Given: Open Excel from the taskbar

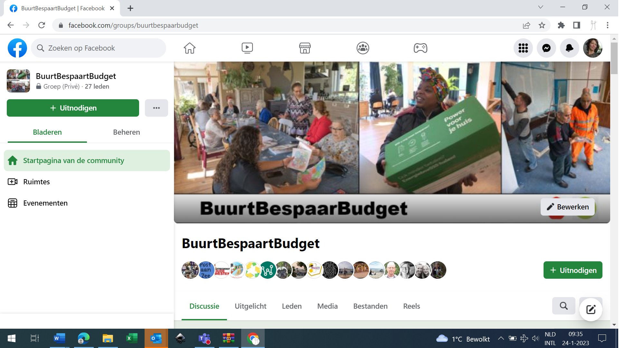Looking at the screenshot, I should tap(131, 338).
